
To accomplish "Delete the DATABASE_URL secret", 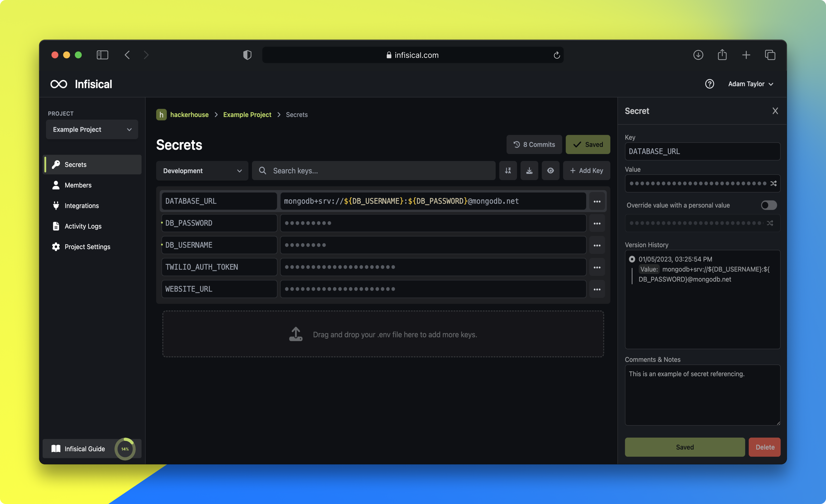I will coord(764,447).
